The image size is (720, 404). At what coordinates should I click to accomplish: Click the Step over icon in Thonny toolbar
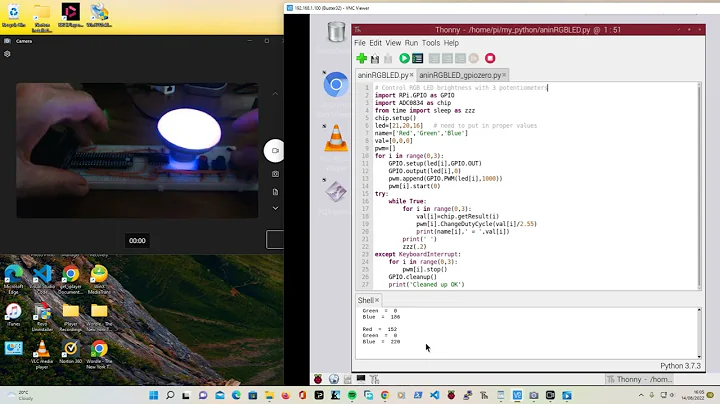(434, 58)
